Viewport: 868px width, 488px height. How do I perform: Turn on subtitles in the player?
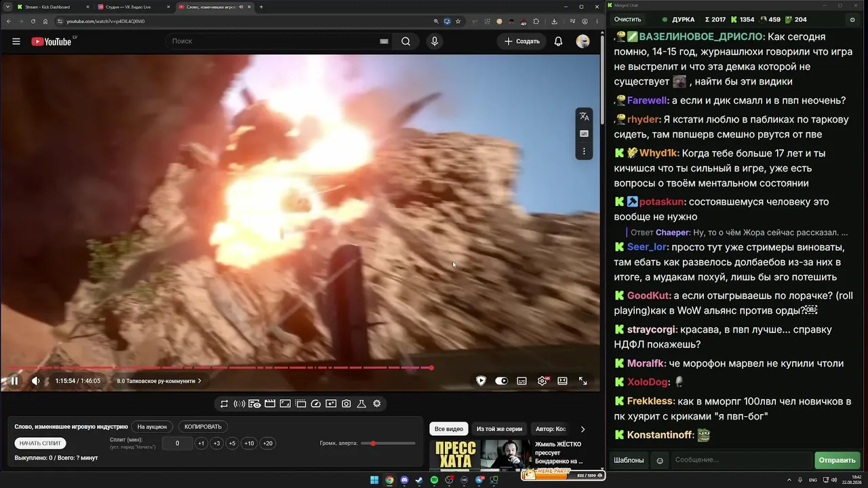(521, 381)
